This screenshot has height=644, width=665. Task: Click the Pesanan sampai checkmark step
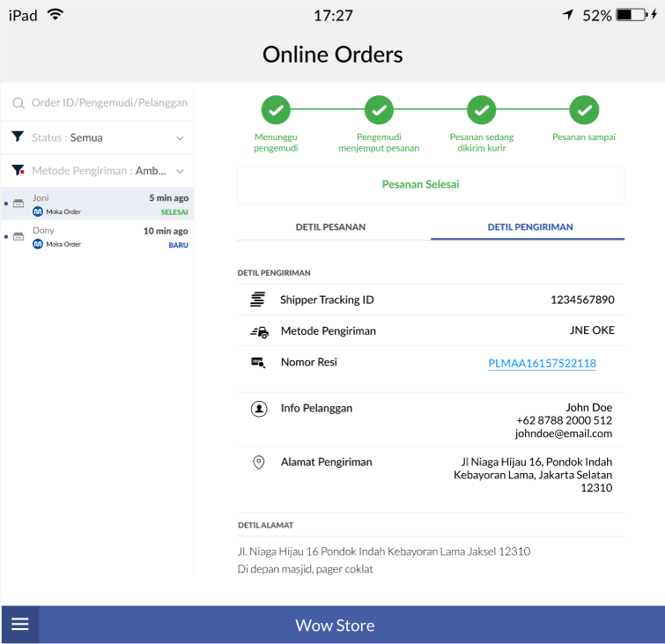584,110
